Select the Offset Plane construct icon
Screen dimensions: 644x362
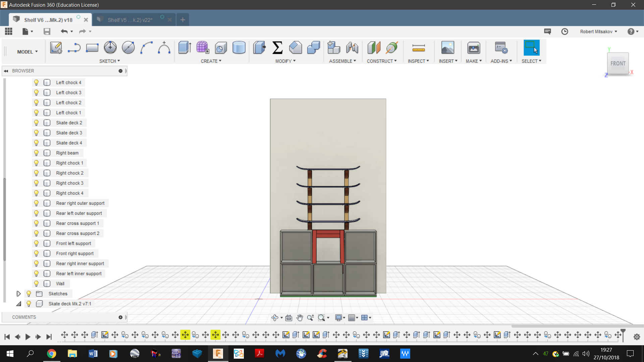(x=374, y=48)
